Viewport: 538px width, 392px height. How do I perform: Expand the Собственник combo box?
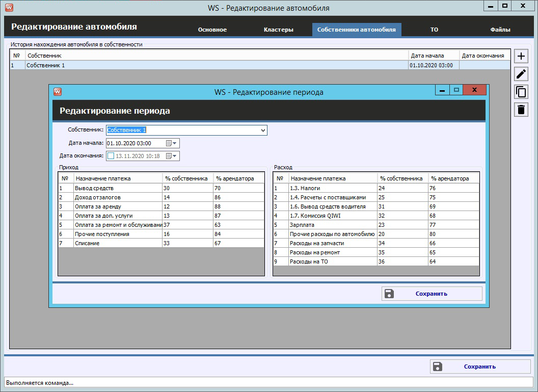click(263, 130)
